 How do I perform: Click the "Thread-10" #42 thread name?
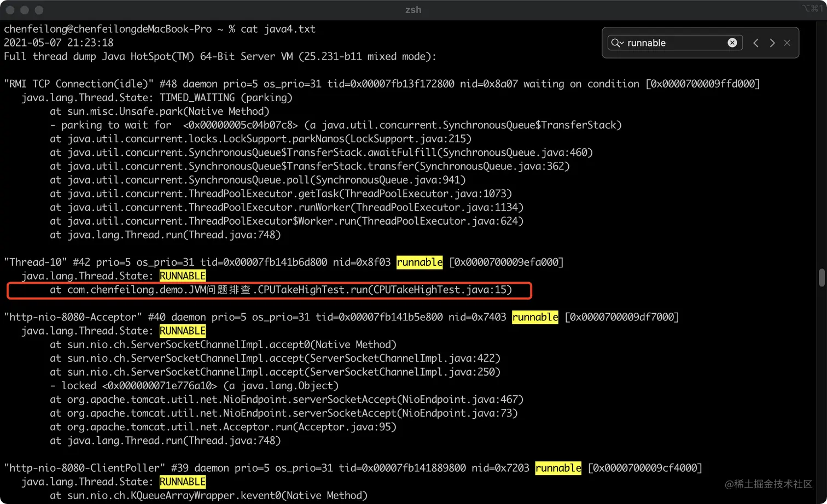[x=36, y=262]
